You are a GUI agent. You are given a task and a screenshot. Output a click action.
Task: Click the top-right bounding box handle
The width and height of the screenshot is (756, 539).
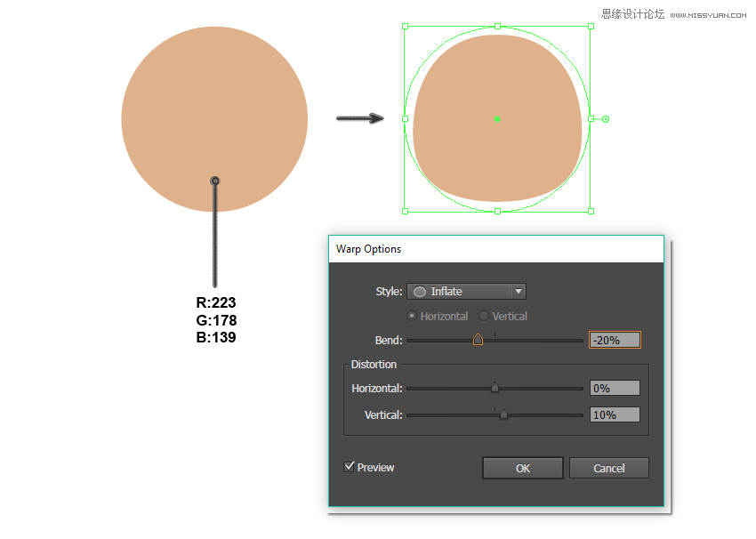[x=591, y=27]
